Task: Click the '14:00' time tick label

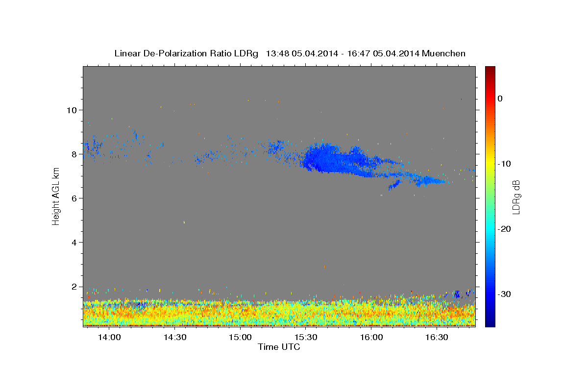Action: tap(109, 338)
